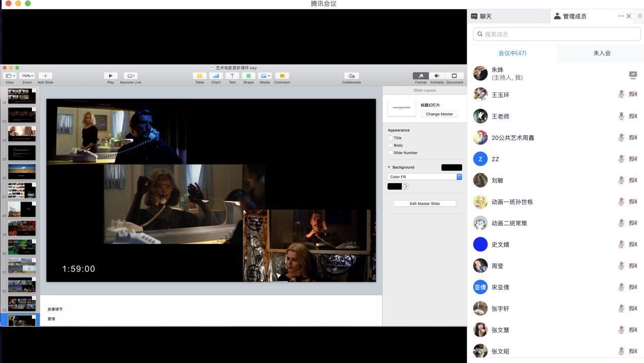Image resolution: width=644 pixels, height=363 pixels.
Task: Toggle the Slide Number checkbox
Action: (x=390, y=153)
